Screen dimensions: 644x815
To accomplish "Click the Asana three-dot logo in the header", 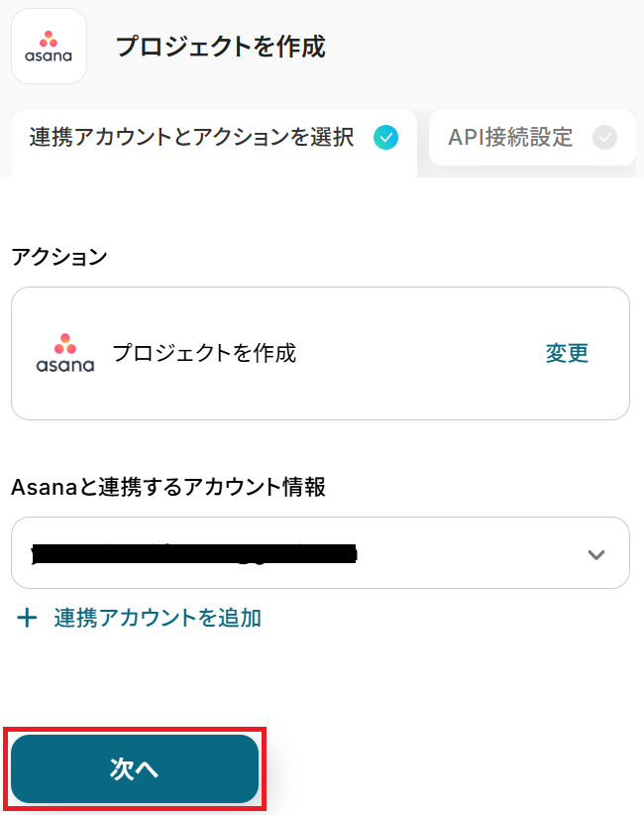I will (x=49, y=39).
